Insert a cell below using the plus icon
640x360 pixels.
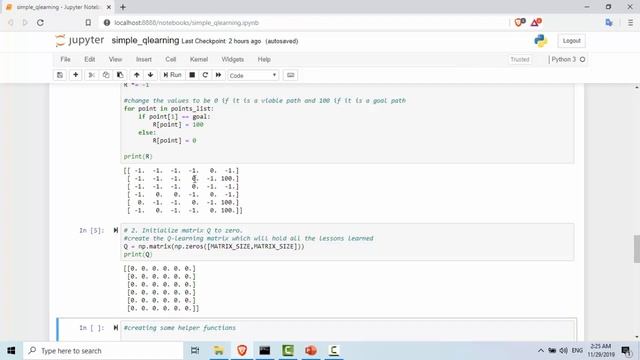pos(76,75)
